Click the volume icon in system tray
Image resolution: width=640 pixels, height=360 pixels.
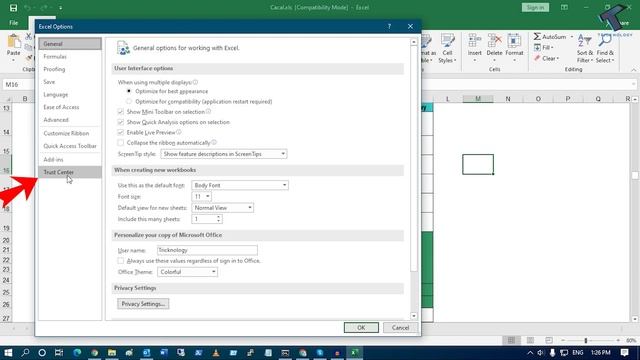[x=540, y=353]
